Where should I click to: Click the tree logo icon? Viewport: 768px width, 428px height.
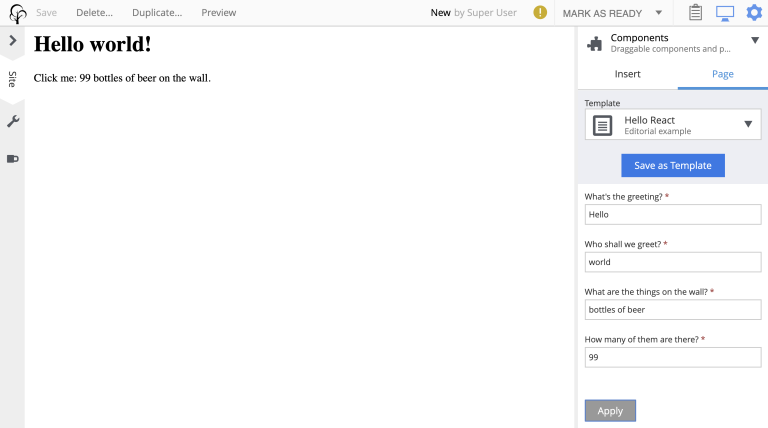(x=17, y=13)
